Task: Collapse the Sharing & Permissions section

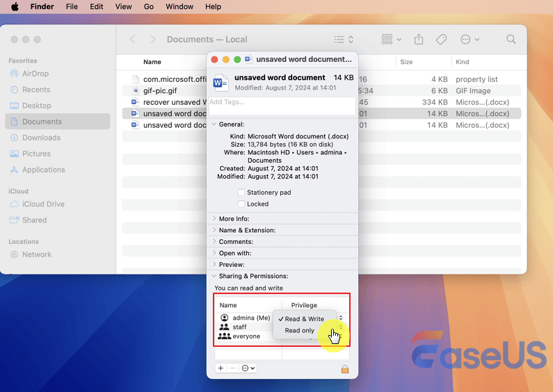Action: pos(214,276)
